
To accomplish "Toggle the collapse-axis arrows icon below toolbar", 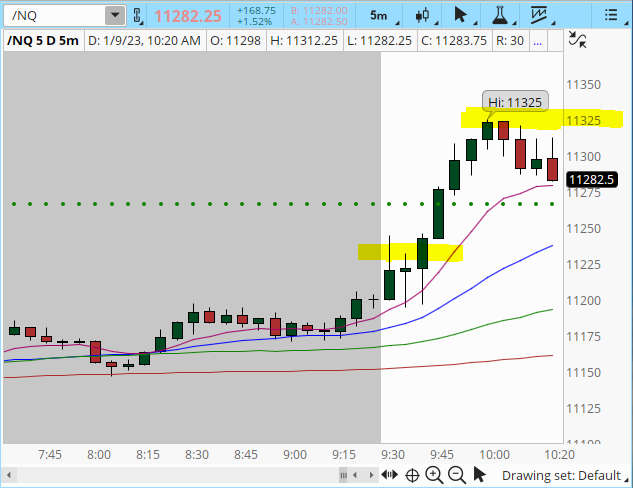I will 577,40.
